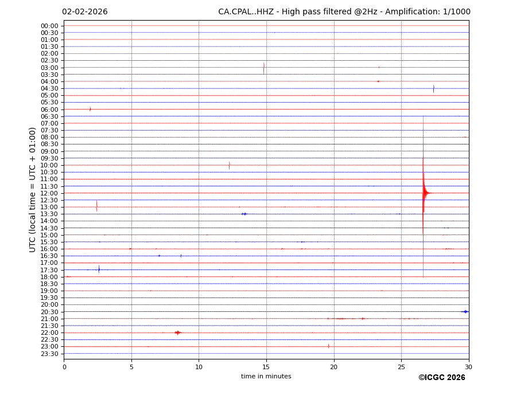Screen dimensions: 532x399
Task: Click the red spike on the 03:00 trace
Action: (x=264, y=68)
